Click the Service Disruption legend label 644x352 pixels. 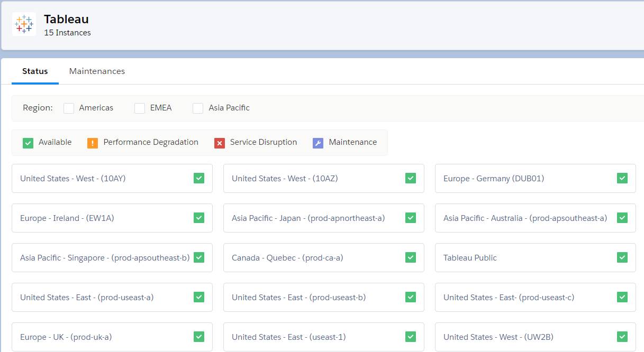[264, 142]
